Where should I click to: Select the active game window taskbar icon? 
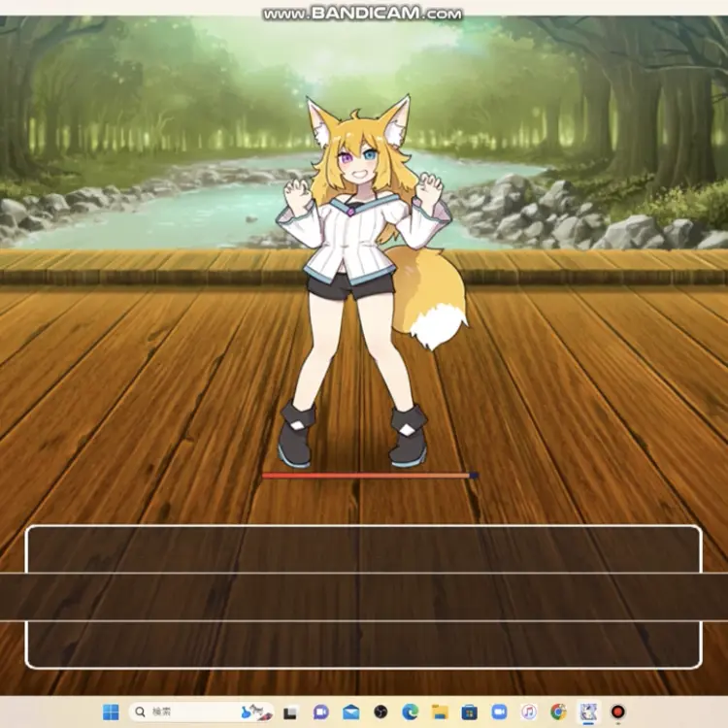tap(588, 711)
